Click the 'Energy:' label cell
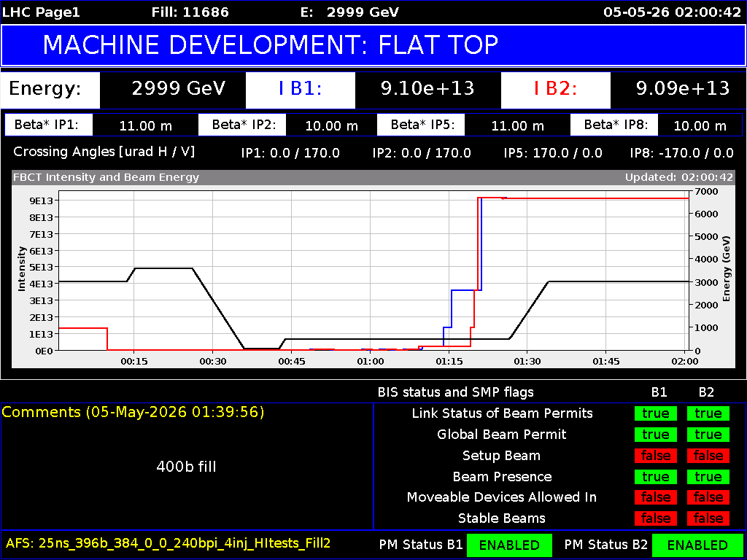 [x=50, y=89]
